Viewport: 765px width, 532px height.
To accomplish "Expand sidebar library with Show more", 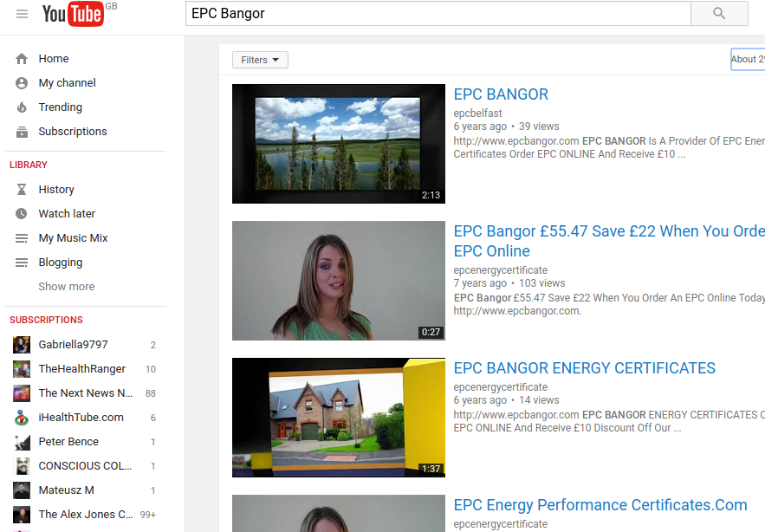I will point(67,287).
